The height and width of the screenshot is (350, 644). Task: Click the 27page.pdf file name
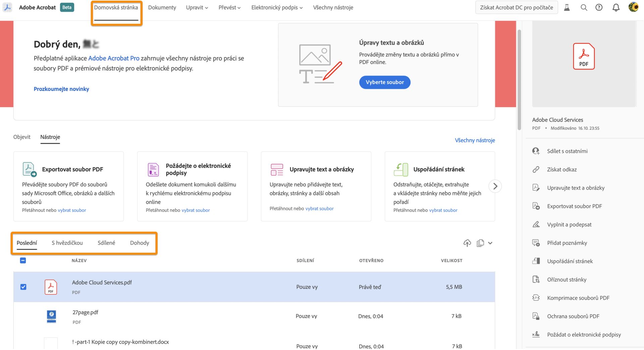85,312
